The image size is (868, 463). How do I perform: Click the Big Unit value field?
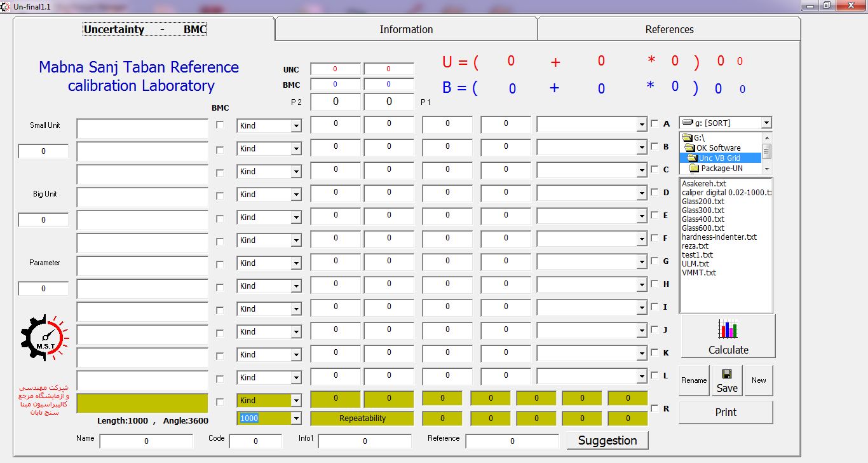pyautogui.click(x=43, y=220)
